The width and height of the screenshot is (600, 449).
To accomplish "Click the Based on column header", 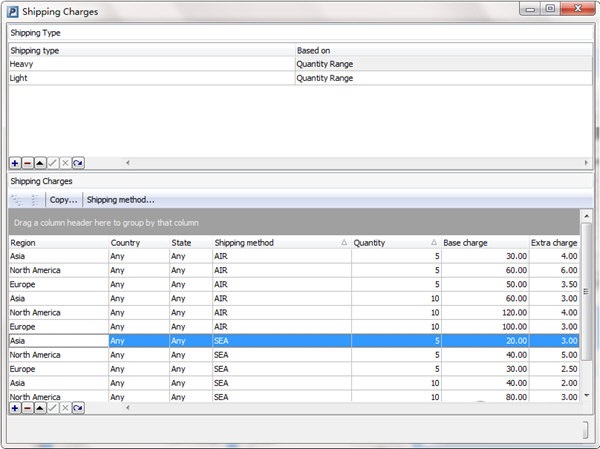I will click(444, 51).
